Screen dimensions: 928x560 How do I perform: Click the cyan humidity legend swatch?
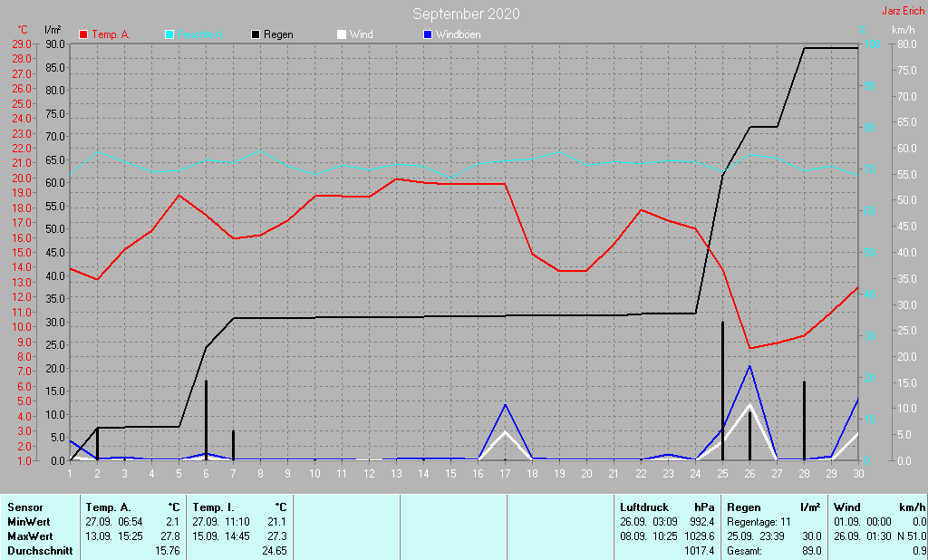tap(170, 34)
